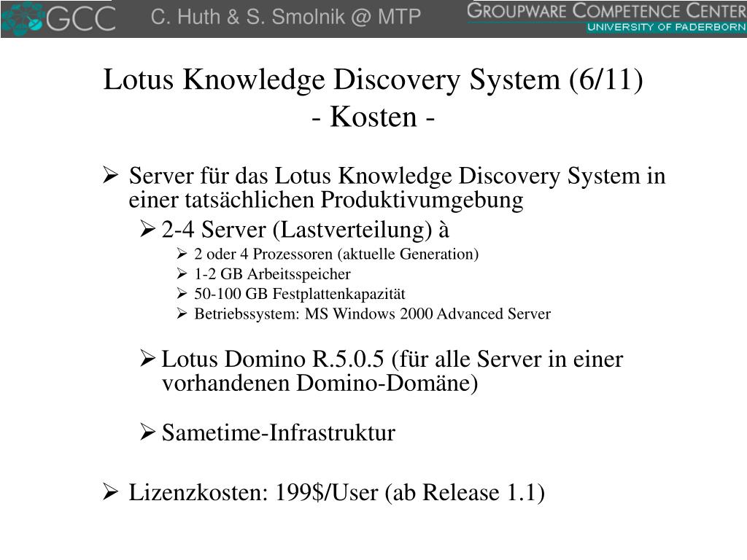Click the 'Sametime-Infrastruktur' line

point(279,432)
